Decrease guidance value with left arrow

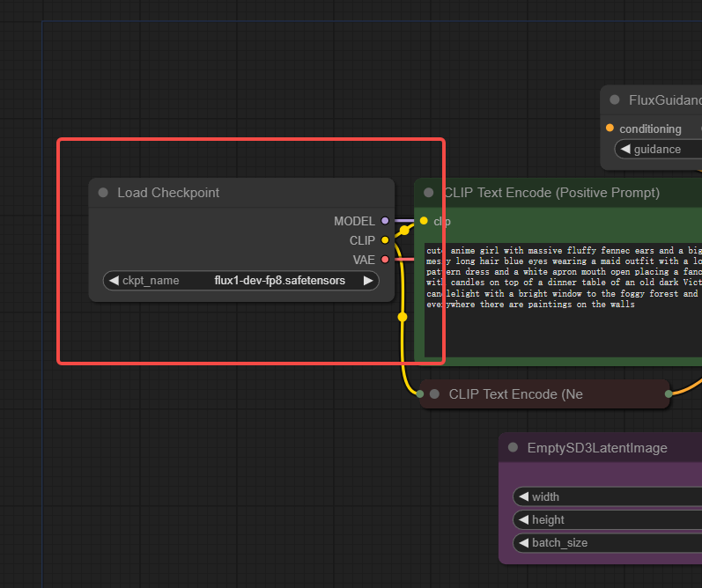pyautogui.click(x=625, y=149)
